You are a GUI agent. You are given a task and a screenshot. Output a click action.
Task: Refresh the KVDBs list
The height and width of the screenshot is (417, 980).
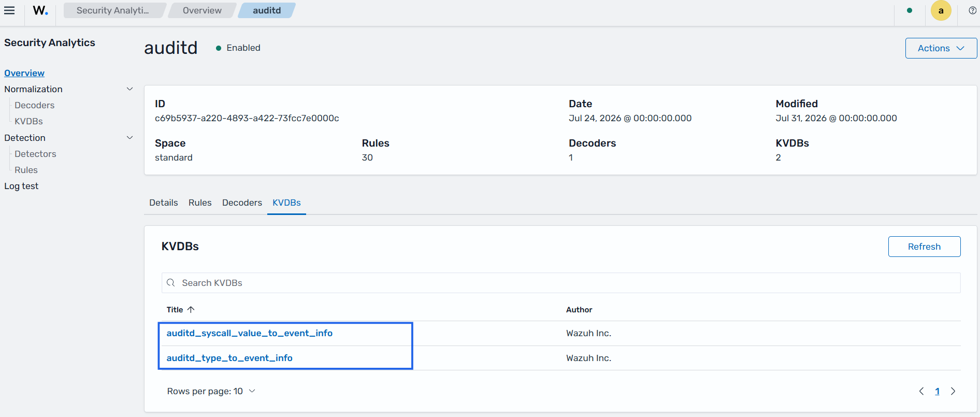[x=924, y=247]
